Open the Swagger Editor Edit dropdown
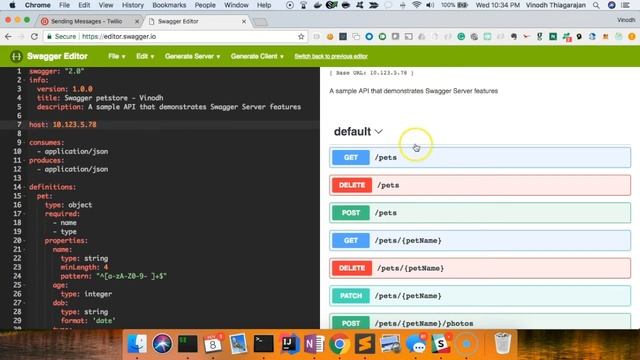The image size is (640, 360). (145, 56)
